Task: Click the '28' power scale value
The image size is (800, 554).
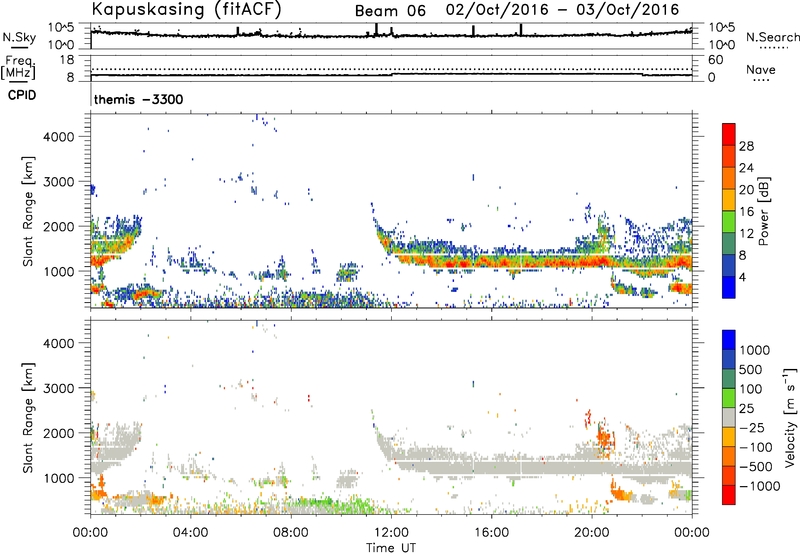Action: [x=746, y=146]
